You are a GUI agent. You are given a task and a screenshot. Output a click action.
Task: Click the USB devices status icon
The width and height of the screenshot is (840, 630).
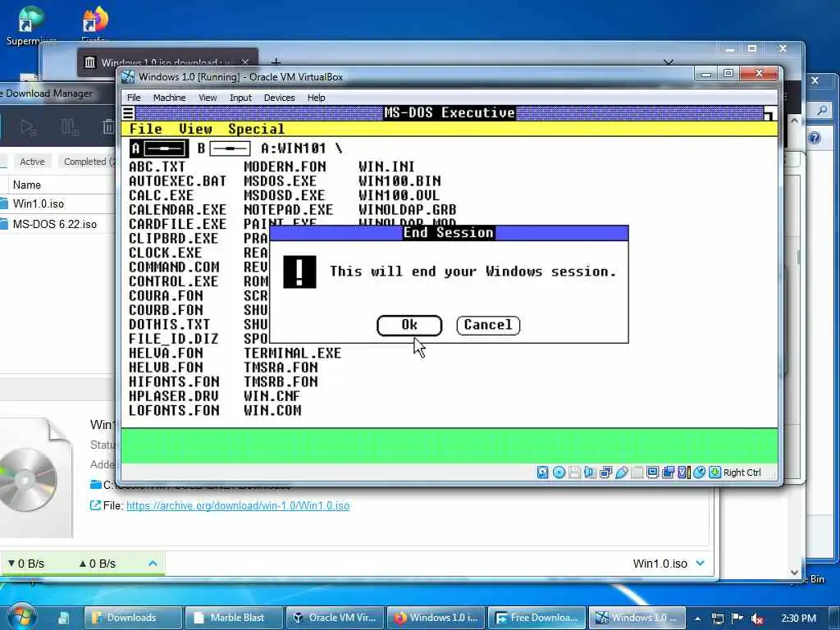(622, 472)
